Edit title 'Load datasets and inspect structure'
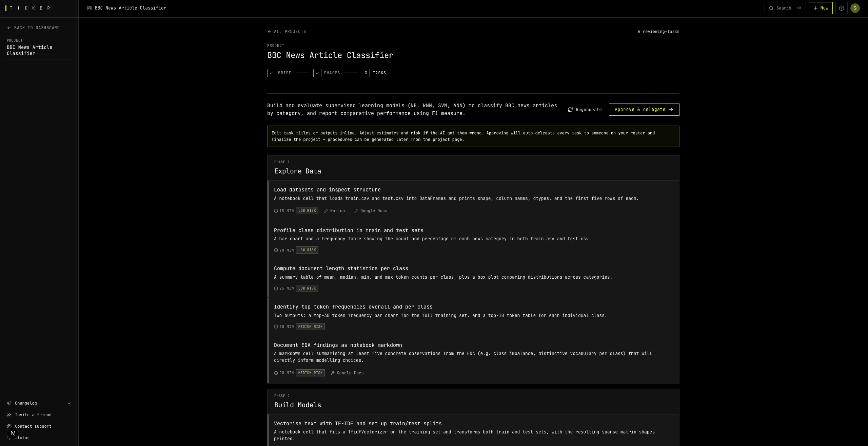868x446 pixels. 327,190
